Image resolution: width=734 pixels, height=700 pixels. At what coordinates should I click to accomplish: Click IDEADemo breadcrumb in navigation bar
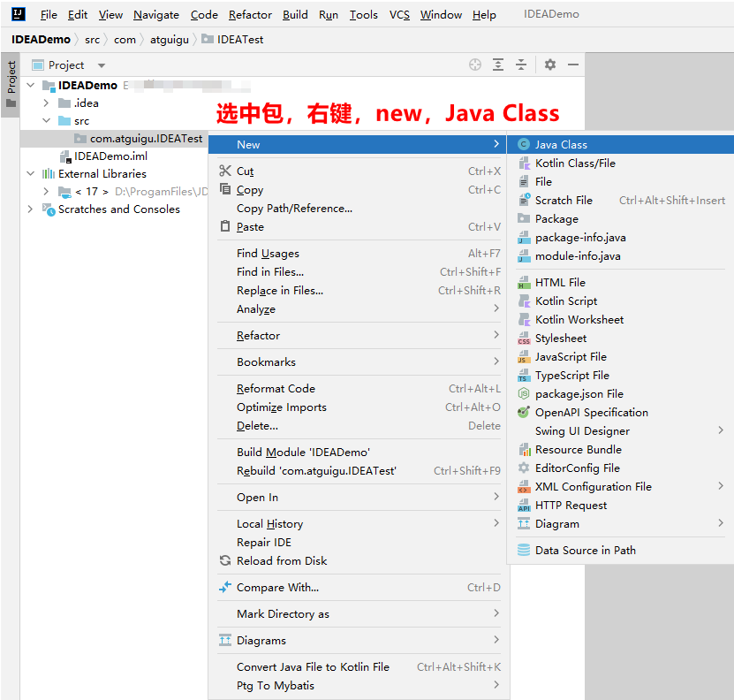click(x=41, y=40)
